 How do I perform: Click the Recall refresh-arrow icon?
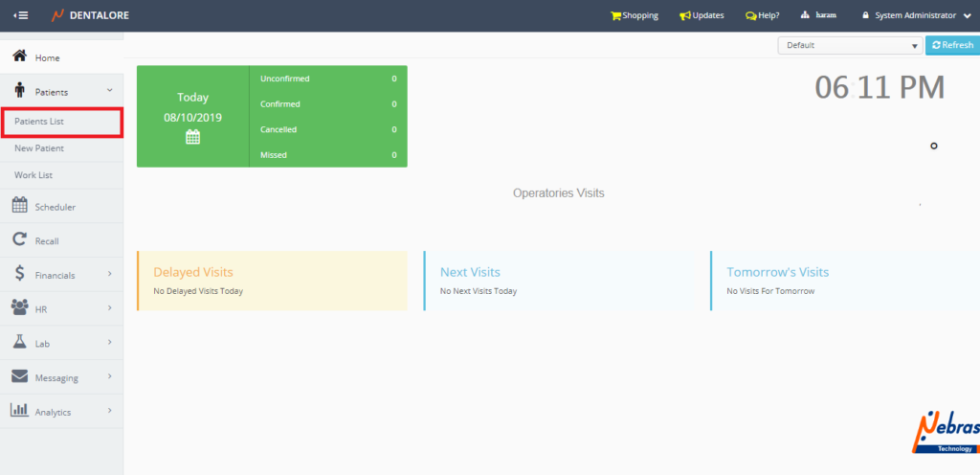pos(19,240)
